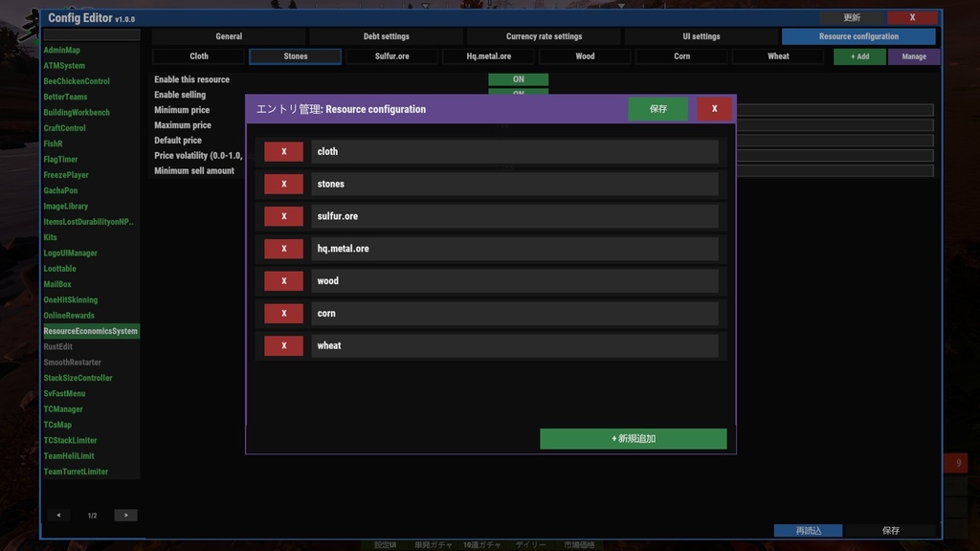Delete the stones entry in the modal
Image resolution: width=980 pixels, height=551 pixels.
click(x=283, y=184)
